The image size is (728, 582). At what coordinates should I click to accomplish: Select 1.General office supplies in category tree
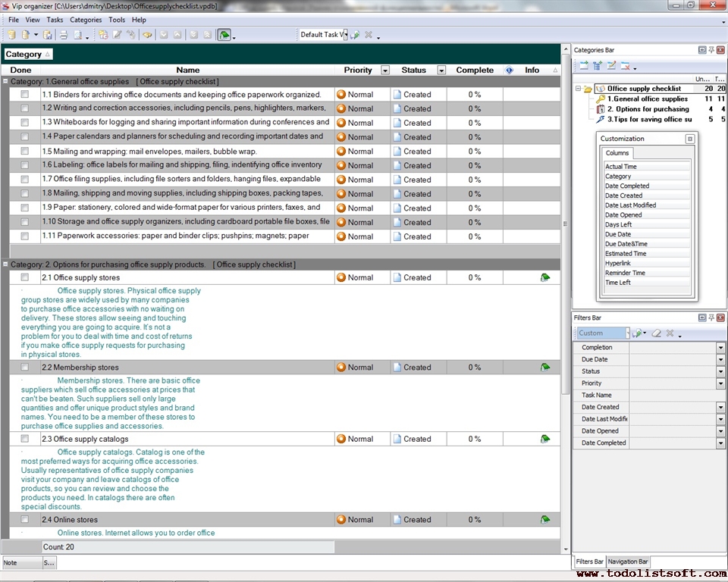[647, 99]
